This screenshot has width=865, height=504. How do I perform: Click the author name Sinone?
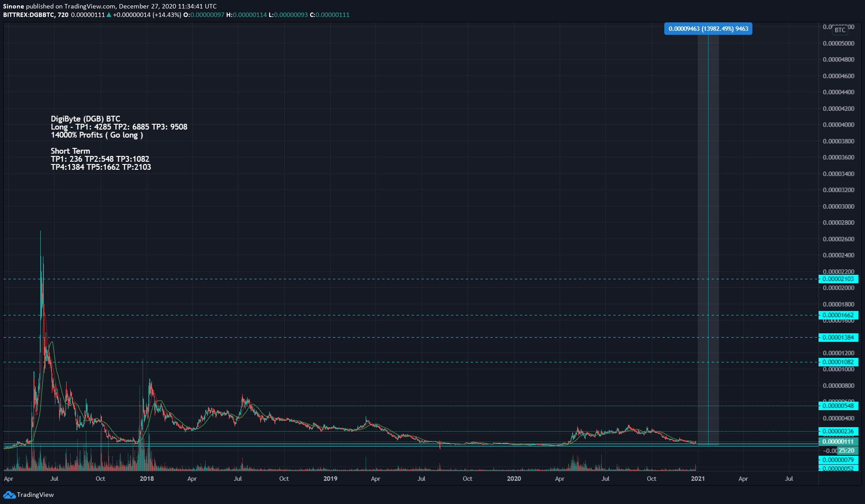13,6
